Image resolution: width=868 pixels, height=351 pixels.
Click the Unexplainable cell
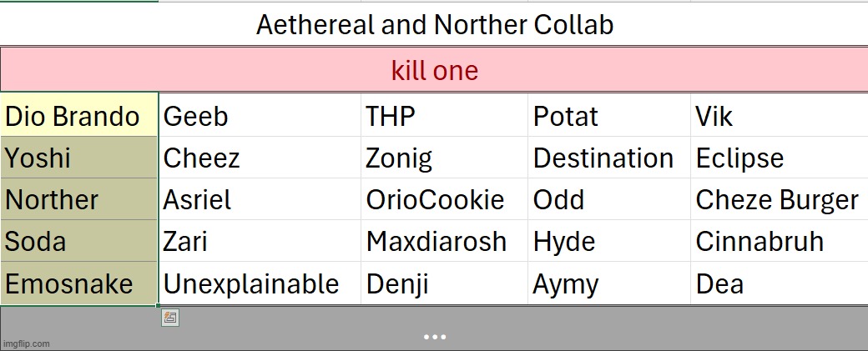coord(260,283)
